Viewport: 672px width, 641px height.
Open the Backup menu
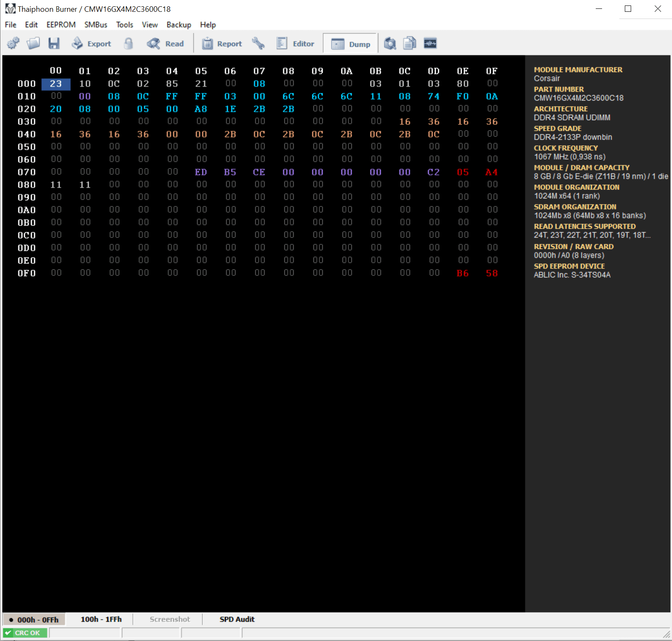[x=179, y=25]
